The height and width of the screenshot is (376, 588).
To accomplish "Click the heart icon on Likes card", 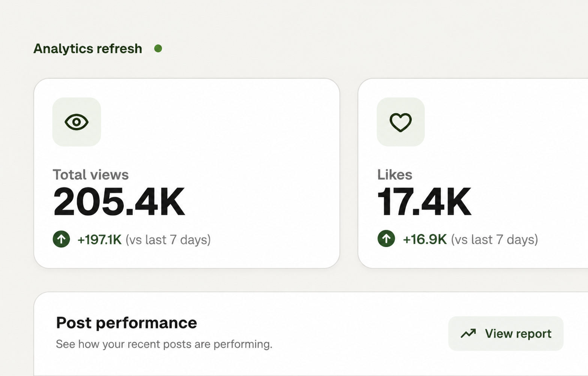I will (400, 122).
